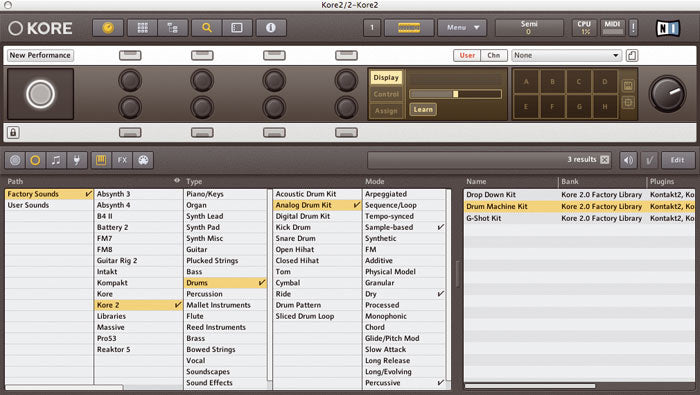The image size is (700, 395).
Task: Toggle the Dry mode attribute
Action: 404,294
